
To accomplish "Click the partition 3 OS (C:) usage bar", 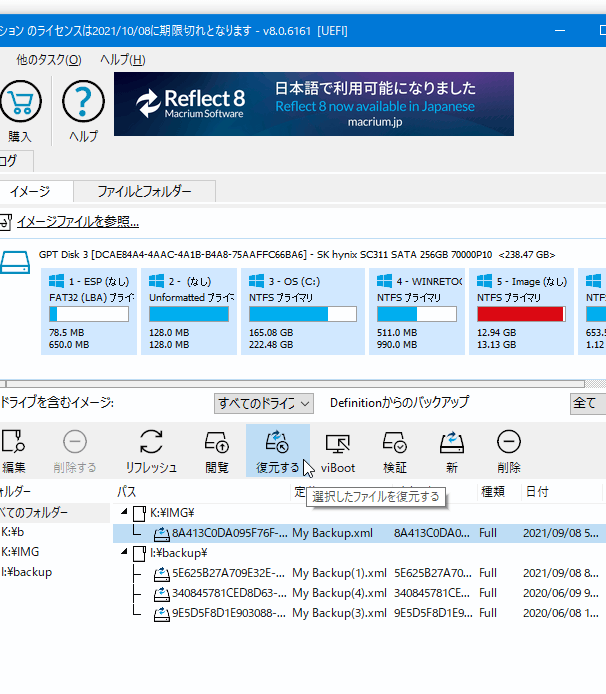I will point(303,314).
